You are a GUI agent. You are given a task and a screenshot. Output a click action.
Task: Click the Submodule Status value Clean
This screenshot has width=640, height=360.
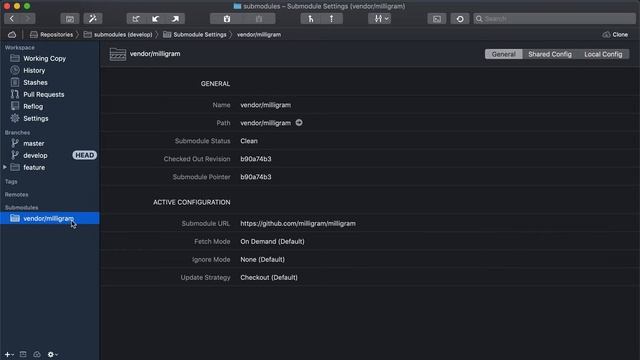249,141
